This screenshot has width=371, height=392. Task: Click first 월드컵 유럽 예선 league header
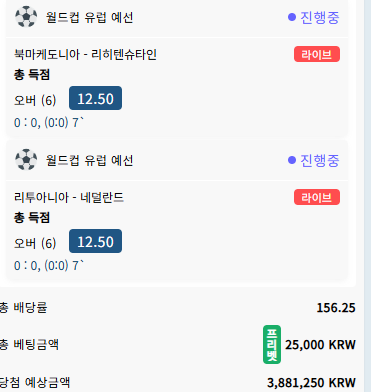[89, 17]
